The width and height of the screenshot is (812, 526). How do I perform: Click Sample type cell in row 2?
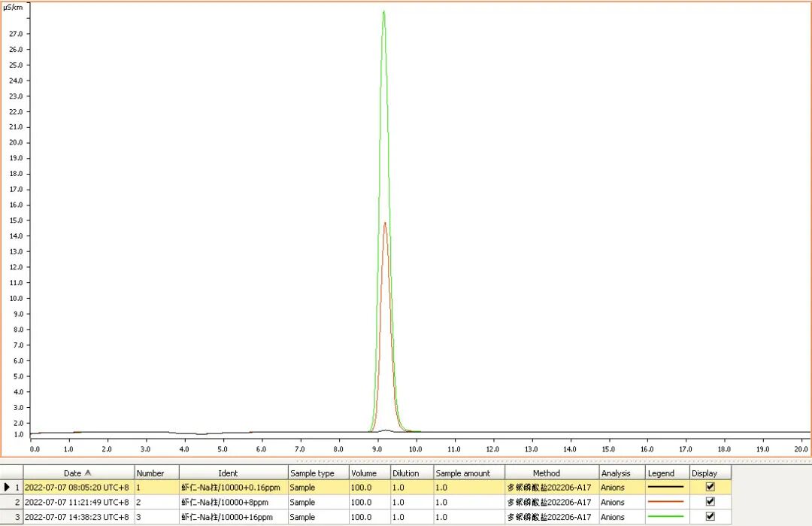tap(319, 502)
